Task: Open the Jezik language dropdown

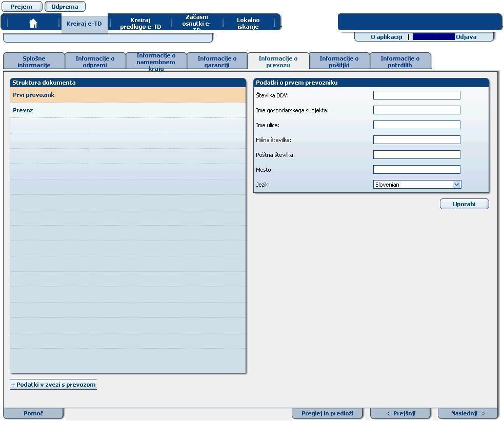Action: [417, 185]
